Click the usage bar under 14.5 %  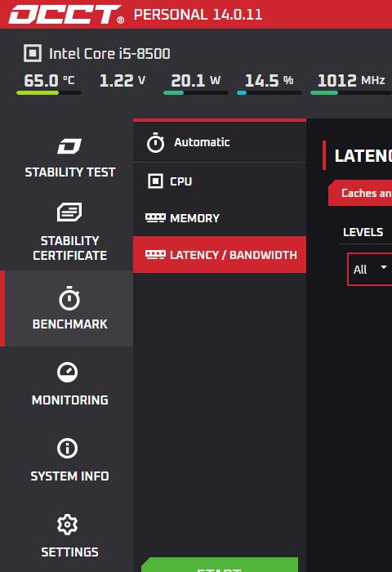point(269,92)
